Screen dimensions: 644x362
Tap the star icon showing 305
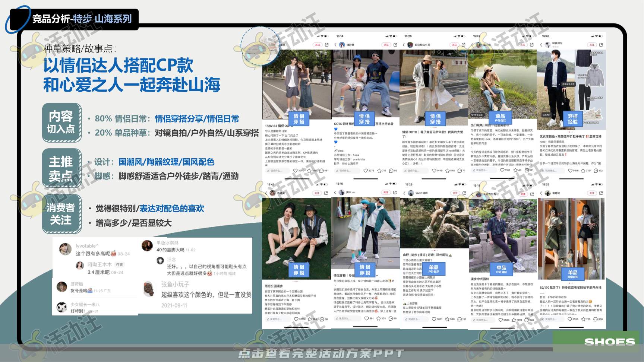379,318
